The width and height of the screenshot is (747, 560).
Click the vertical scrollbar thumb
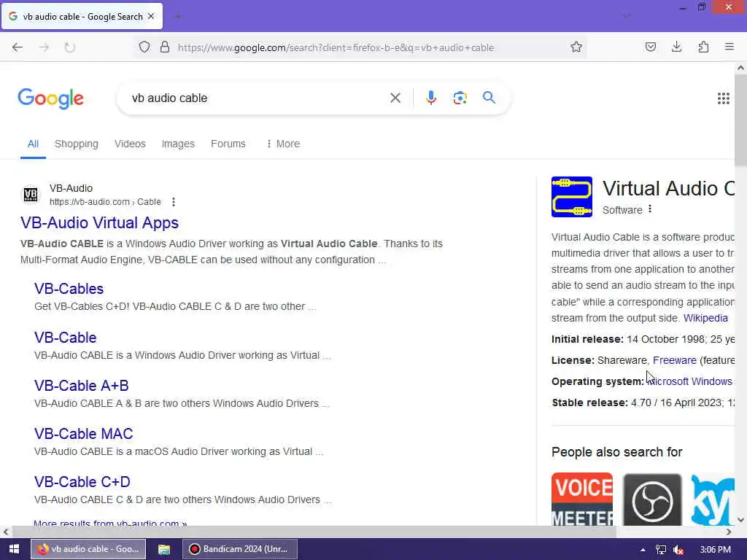[740, 120]
